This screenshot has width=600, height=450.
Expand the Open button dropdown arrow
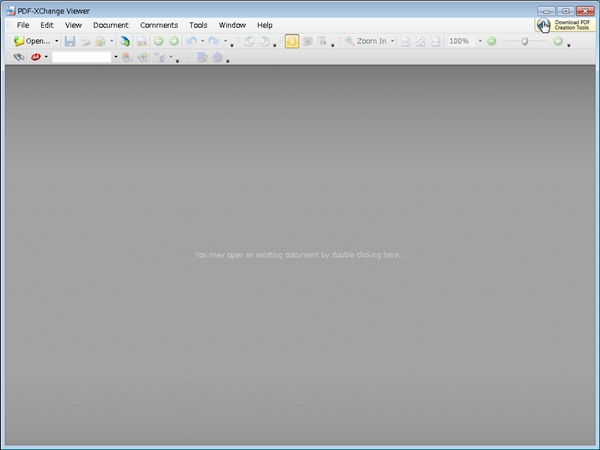[57, 41]
